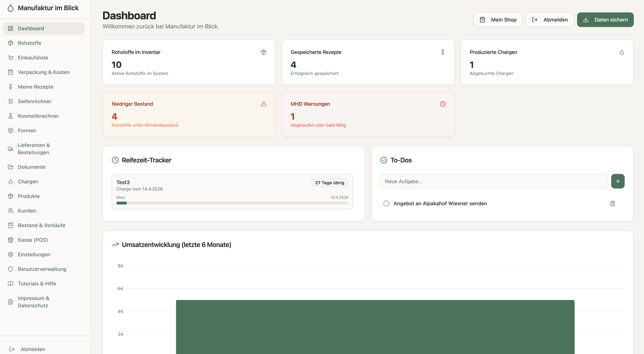Click the To-Dos section heading
This screenshot has width=644, height=354.
401,160
